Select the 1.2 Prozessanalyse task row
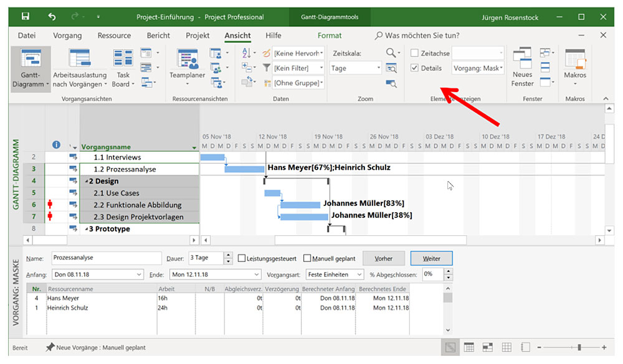The height and width of the screenshot is (364, 623). tap(140, 169)
